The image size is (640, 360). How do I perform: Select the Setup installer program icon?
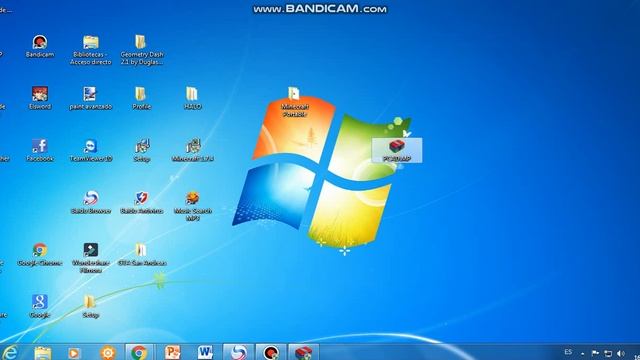tap(142, 150)
